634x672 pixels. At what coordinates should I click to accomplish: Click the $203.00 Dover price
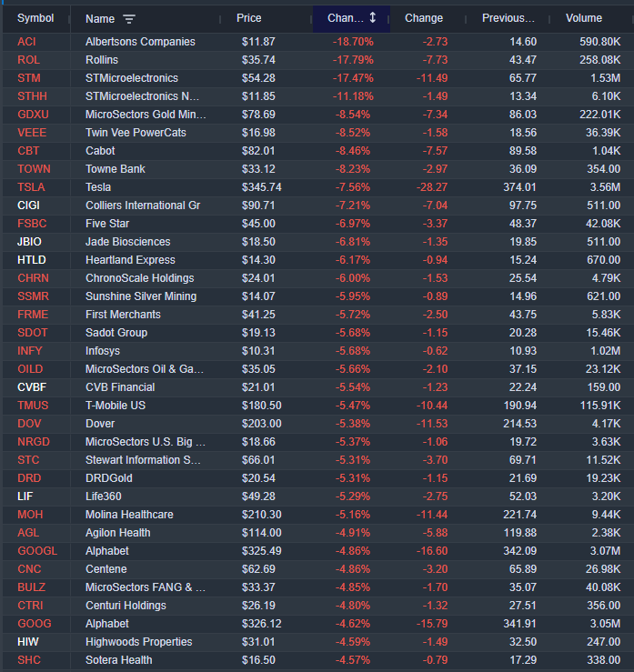tap(261, 424)
